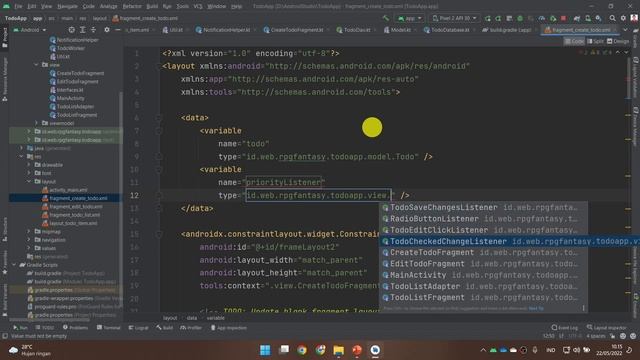This screenshot has width=640, height=360.
Task: Switch to the NotificationHelper.kt tab
Action: pyautogui.click(x=223, y=30)
